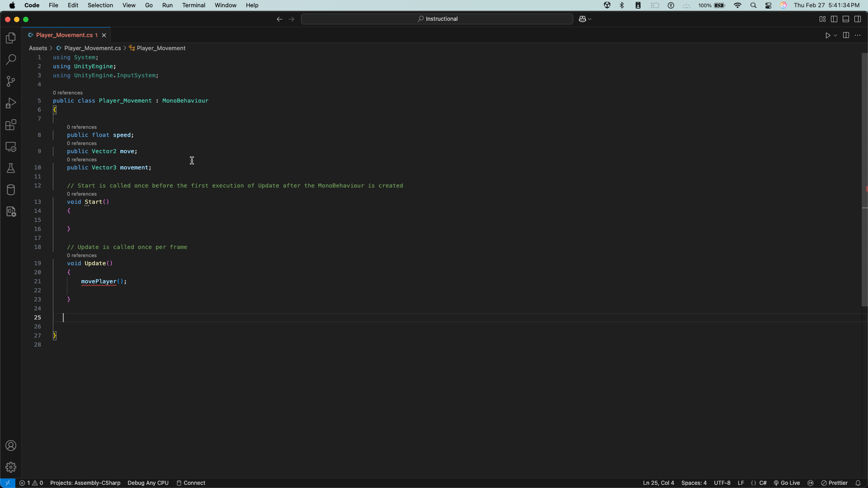The width and height of the screenshot is (868, 488).
Task: Click line number 25 in the gutter
Action: (38, 318)
